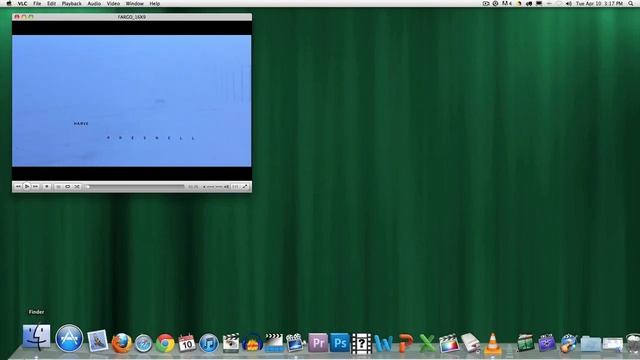
Task: Open the Edit menu
Action: click(51, 4)
